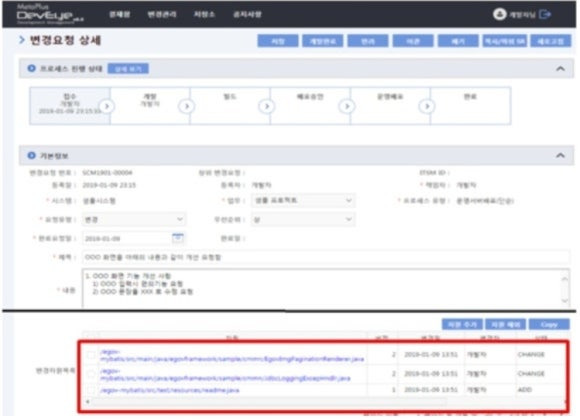Viewport: 580px width, 420px height.
Task: Toggle the select-all checkbox in table header
Action: (x=91, y=337)
